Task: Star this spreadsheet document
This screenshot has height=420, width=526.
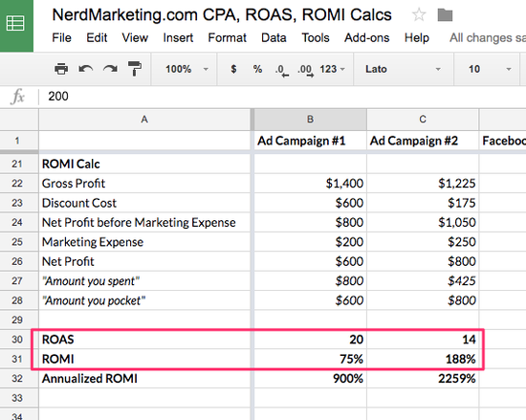Action: point(419,14)
